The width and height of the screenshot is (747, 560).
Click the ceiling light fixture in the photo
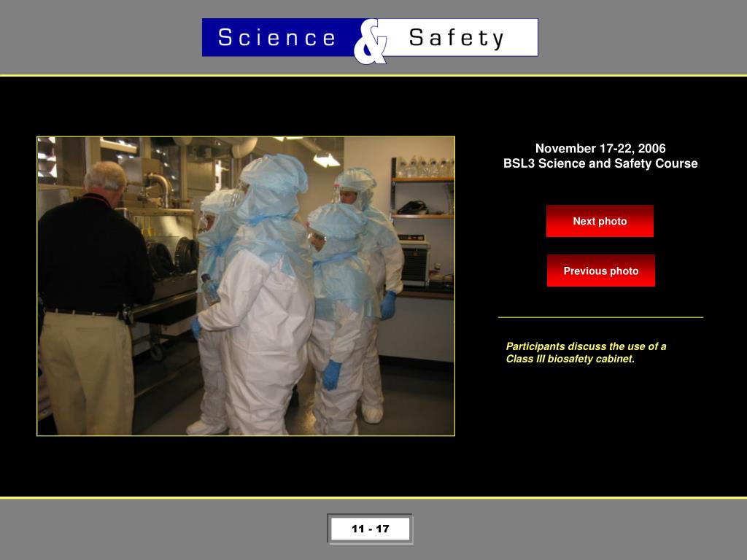[326, 160]
